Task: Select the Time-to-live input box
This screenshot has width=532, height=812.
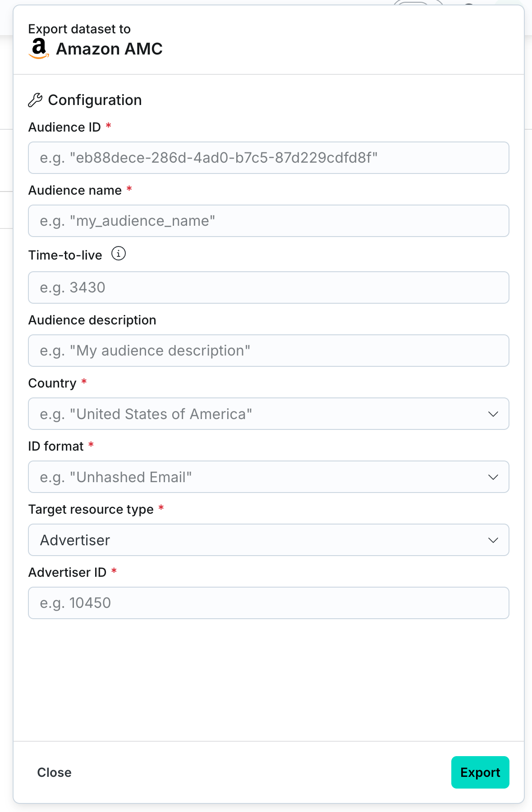Action: 268,287
